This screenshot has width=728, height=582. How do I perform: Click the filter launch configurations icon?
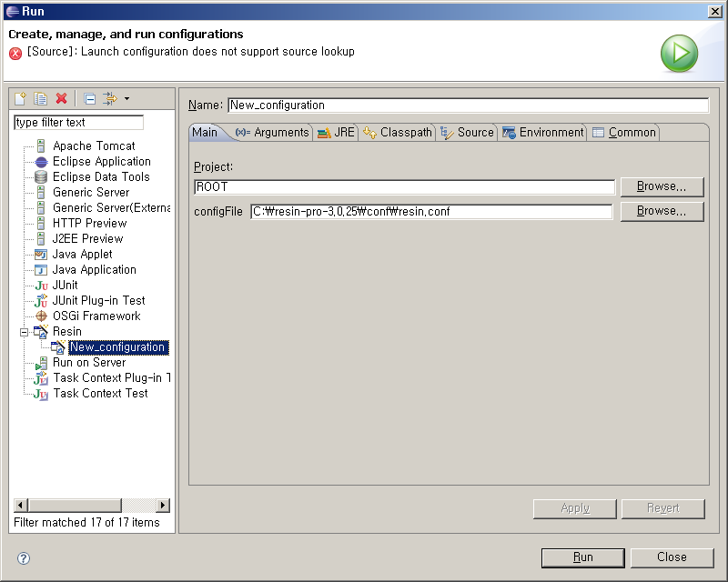110,98
